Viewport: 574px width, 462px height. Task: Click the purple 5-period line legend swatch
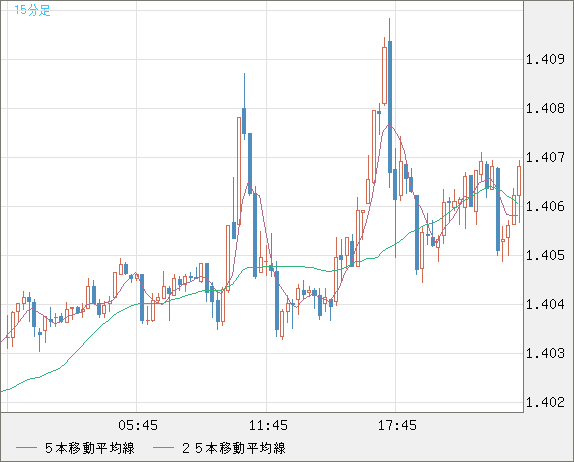(26, 448)
